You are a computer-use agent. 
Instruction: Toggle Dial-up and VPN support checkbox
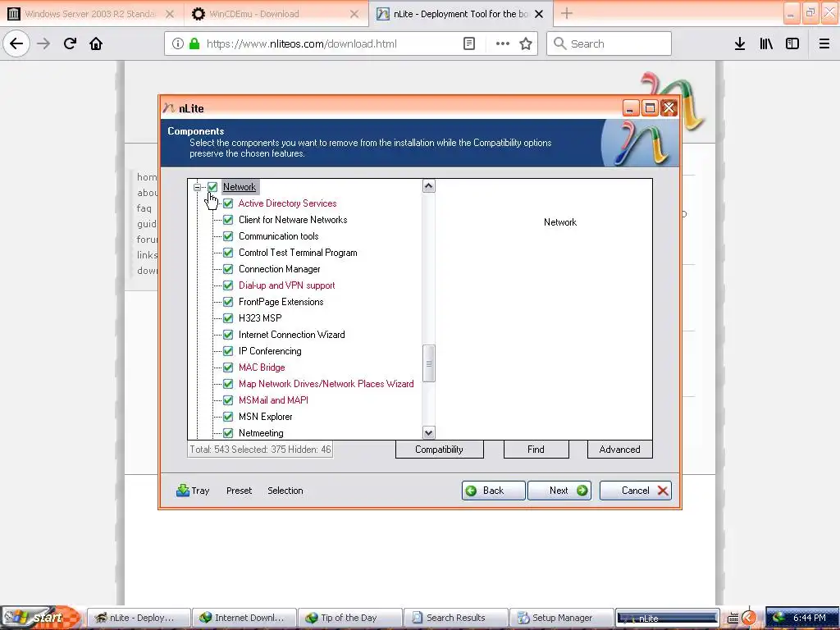coord(228,285)
